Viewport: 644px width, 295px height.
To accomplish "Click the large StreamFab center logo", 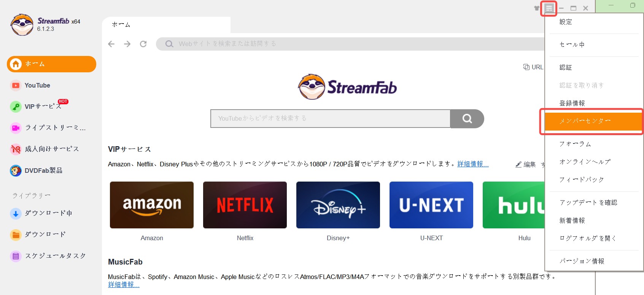I will [347, 87].
